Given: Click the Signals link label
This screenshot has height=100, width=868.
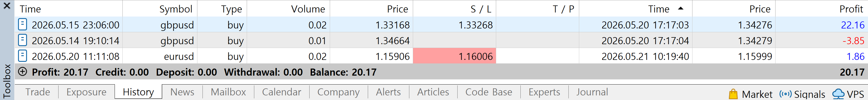Looking at the screenshot, I should (x=809, y=94).
